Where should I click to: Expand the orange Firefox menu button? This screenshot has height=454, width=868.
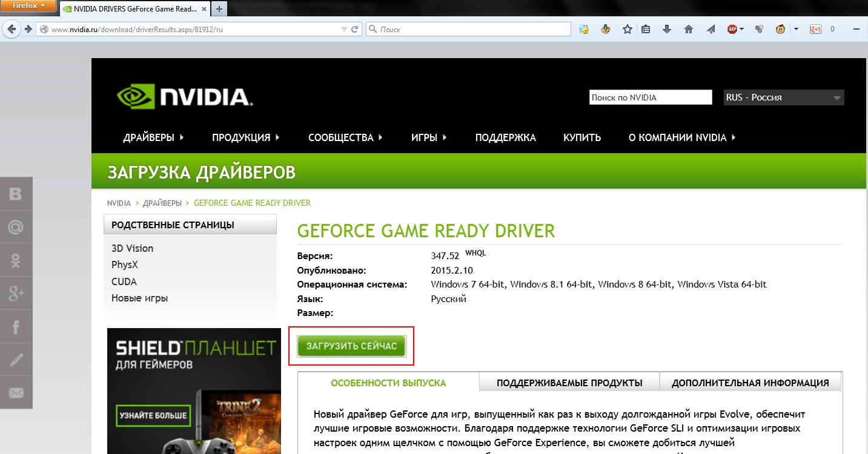pos(28,6)
